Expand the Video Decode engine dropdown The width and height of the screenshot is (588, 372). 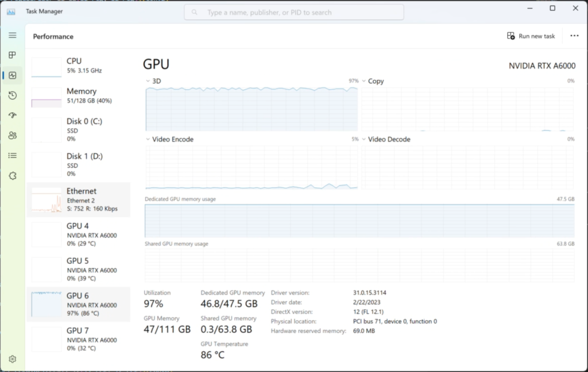(364, 139)
